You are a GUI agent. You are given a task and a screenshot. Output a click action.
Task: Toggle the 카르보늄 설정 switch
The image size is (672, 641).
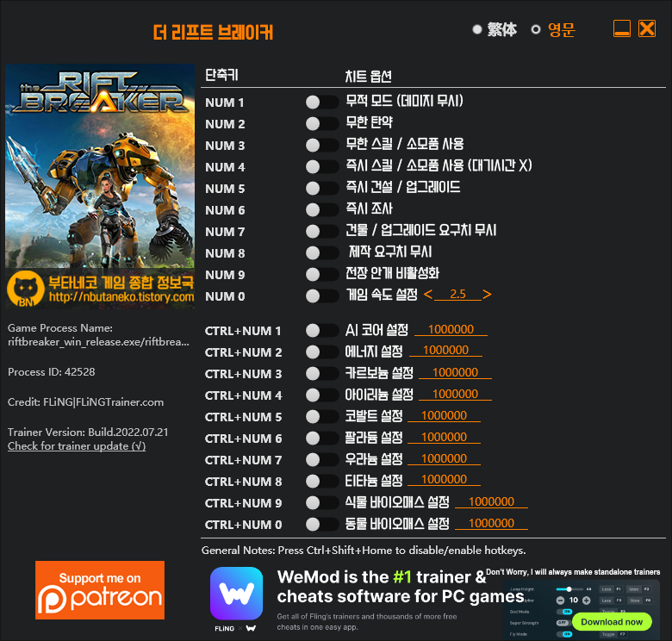click(322, 374)
